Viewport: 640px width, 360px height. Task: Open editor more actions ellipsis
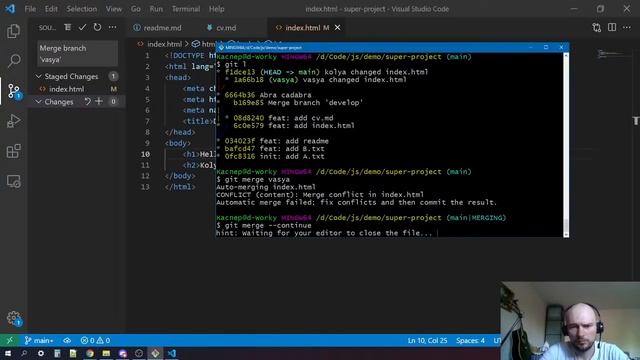coord(627,27)
